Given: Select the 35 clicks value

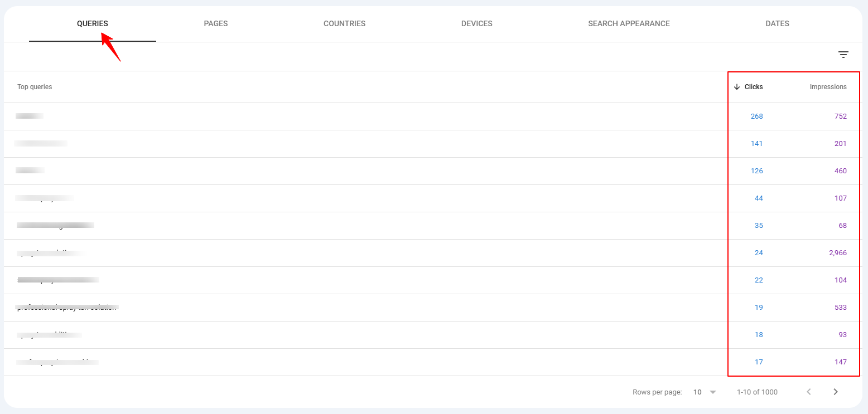Looking at the screenshot, I should (x=759, y=226).
